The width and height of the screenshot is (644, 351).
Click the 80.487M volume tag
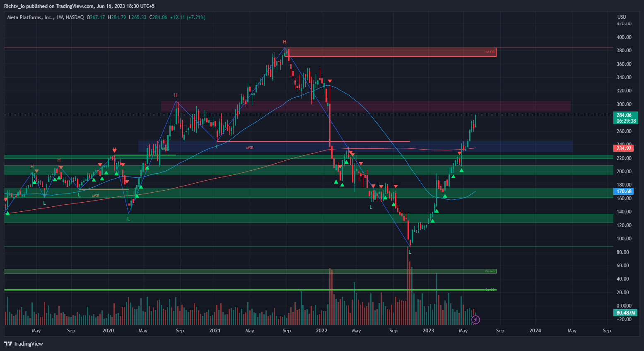click(x=625, y=313)
